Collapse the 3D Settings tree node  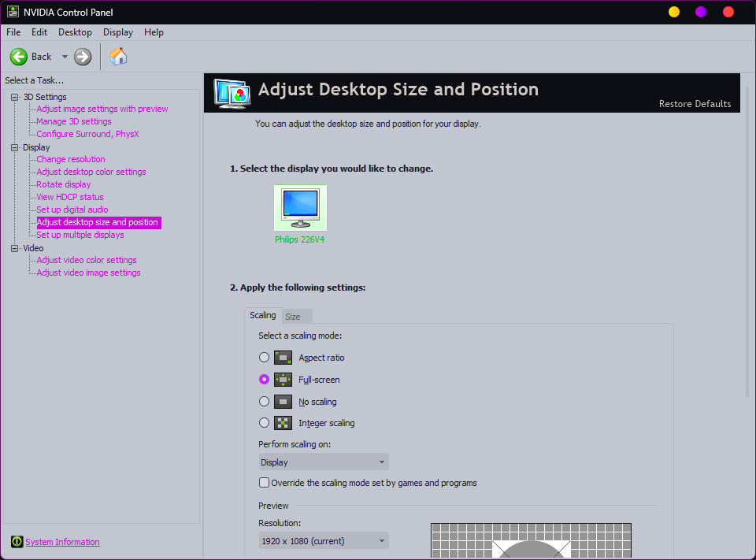click(14, 98)
